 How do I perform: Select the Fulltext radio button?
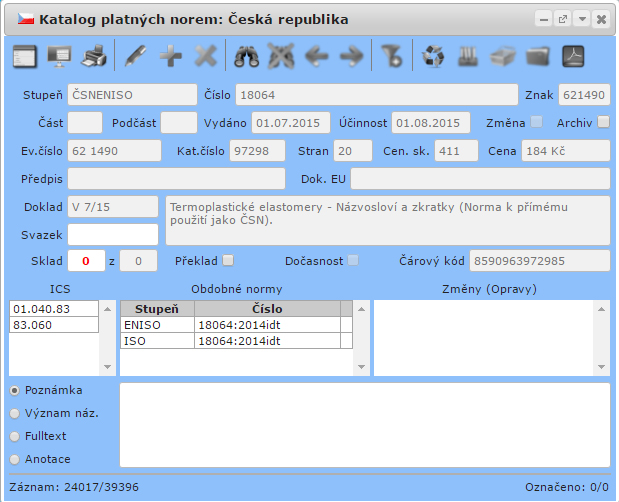pyautogui.click(x=15, y=436)
